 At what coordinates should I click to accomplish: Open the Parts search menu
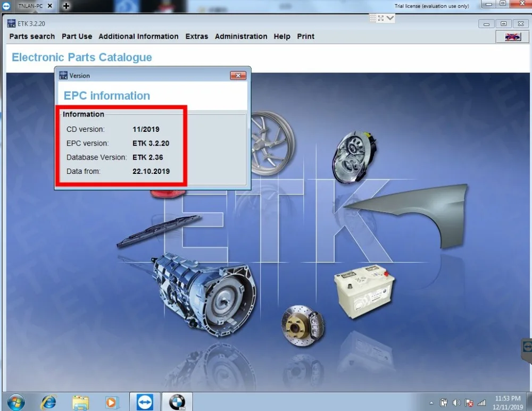pos(32,36)
